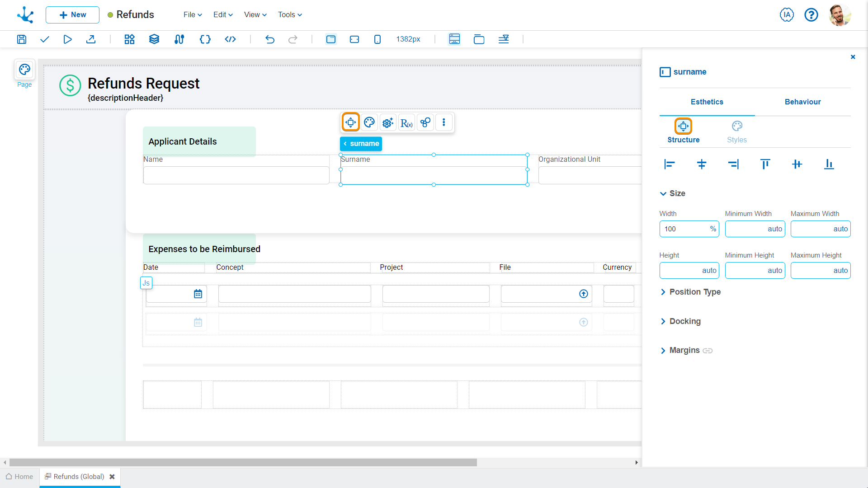Open the Tools menu

290,15
